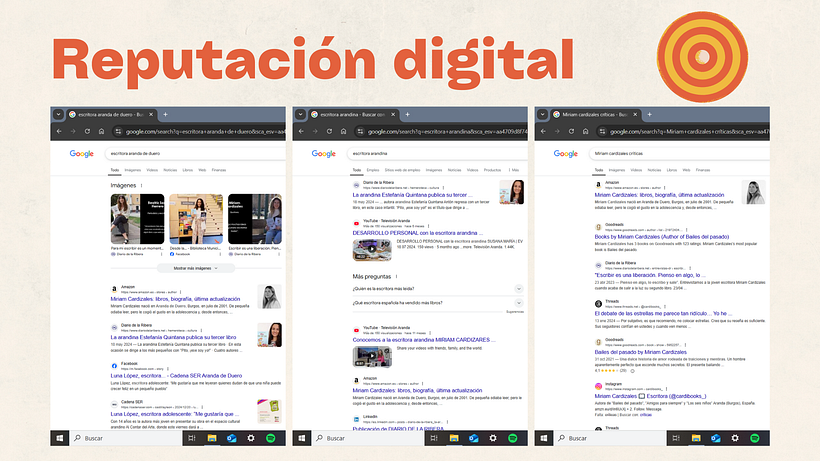820x461 pixels.
Task: Click the Windows Start button in the right taskbar
Action: click(x=546, y=438)
